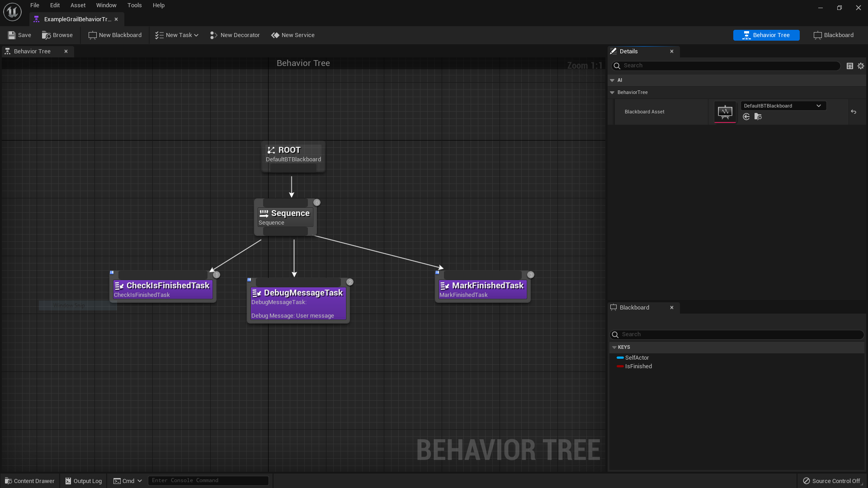Open Details panel settings gear

[861, 66]
